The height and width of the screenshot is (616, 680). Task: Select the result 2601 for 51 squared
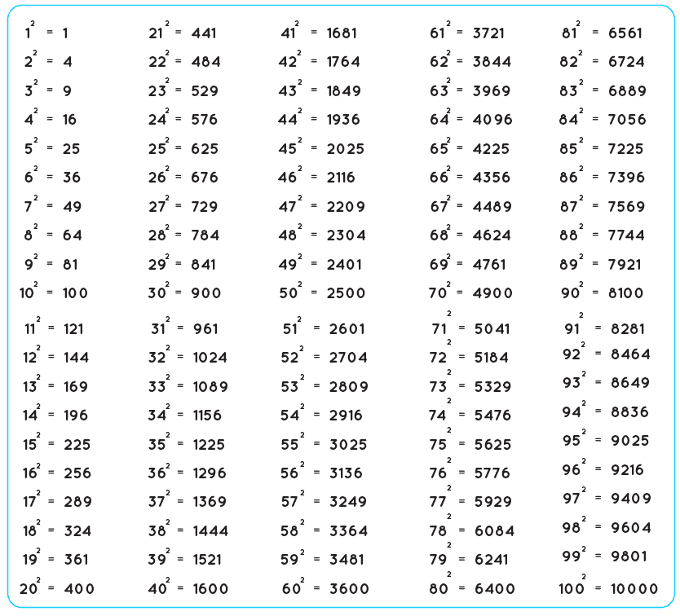tap(347, 329)
